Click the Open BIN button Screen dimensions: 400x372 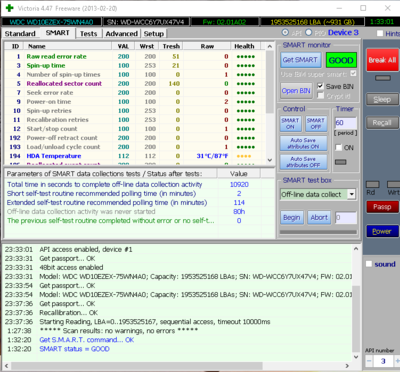click(296, 91)
